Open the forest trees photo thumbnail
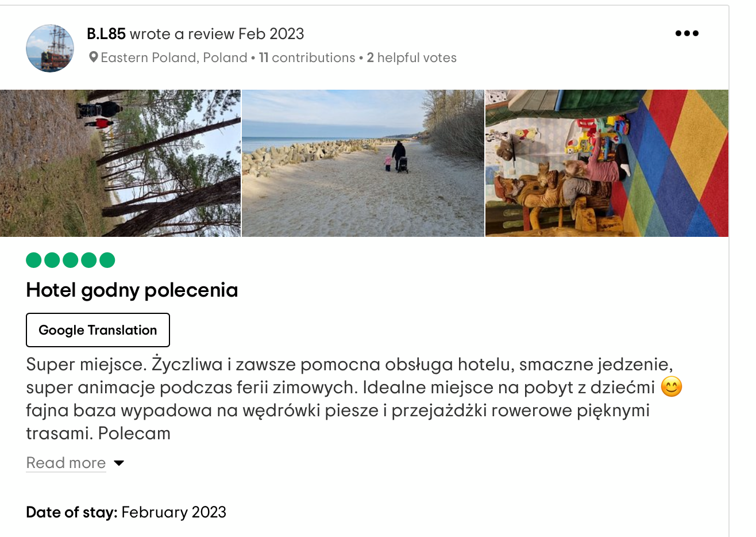The image size is (756, 537). 120,163
